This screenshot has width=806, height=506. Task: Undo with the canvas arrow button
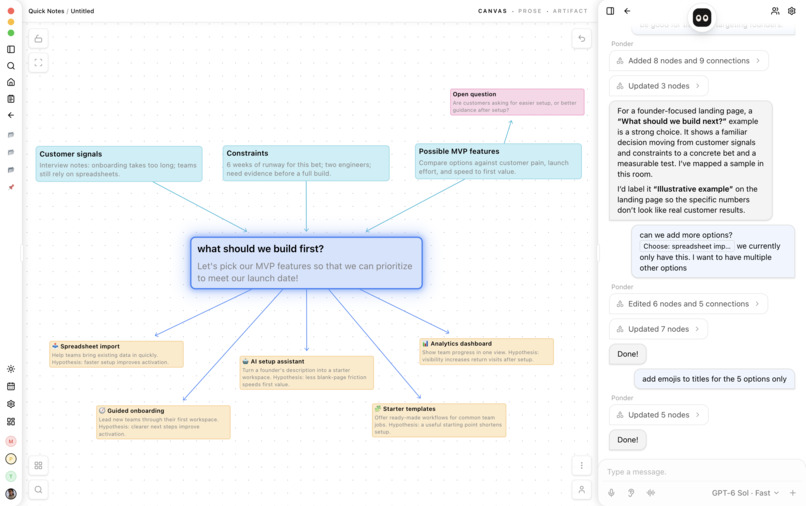tap(581, 39)
